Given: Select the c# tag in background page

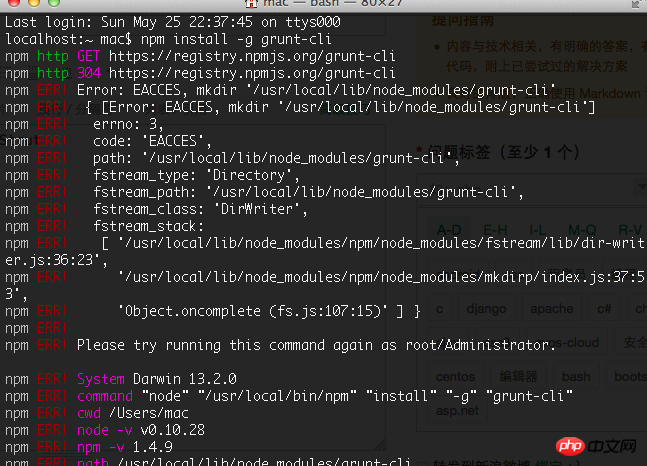Looking at the screenshot, I should 604,309.
